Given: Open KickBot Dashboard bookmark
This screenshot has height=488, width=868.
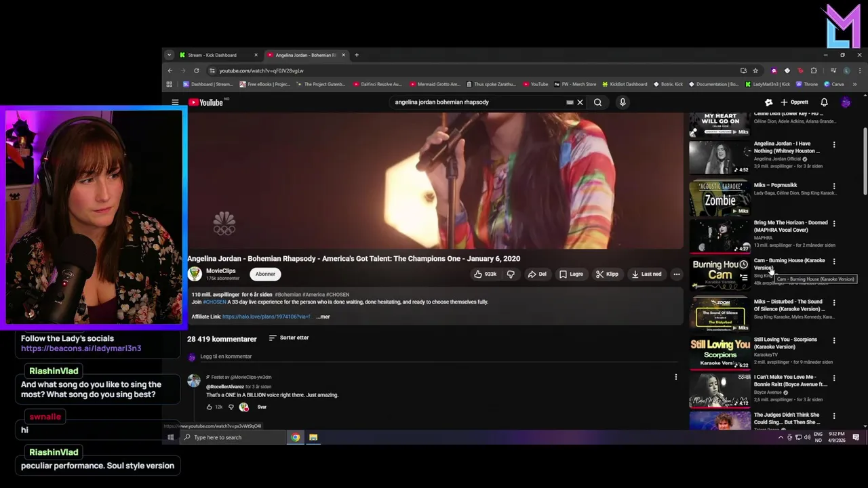Looking at the screenshot, I should 625,85.
